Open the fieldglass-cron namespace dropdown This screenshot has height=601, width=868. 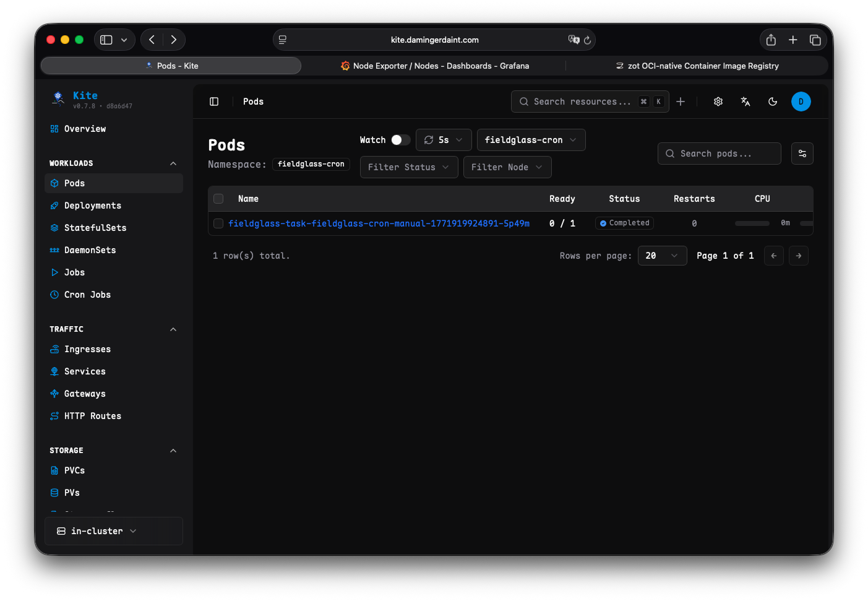pyautogui.click(x=530, y=140)
